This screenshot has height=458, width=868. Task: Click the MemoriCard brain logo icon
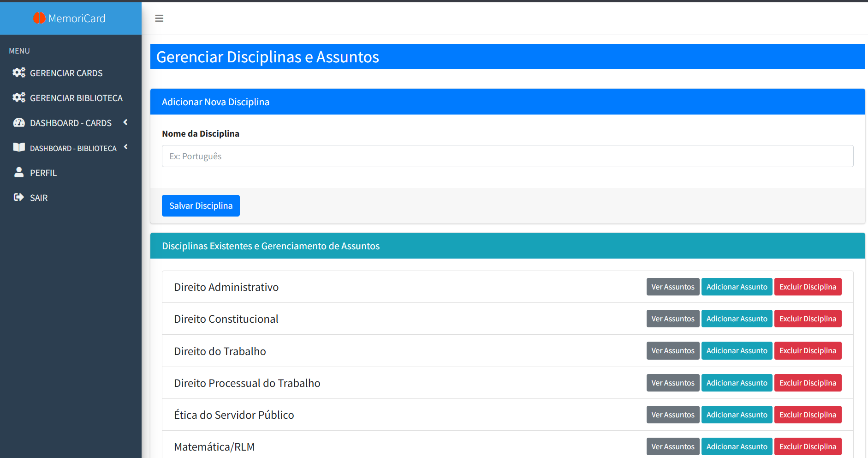(39, 18)
